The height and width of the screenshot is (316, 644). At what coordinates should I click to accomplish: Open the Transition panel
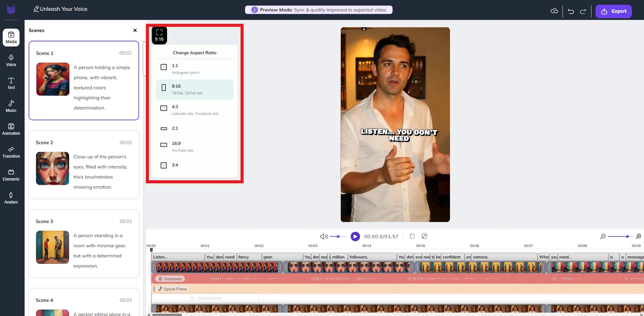point(11,152)
